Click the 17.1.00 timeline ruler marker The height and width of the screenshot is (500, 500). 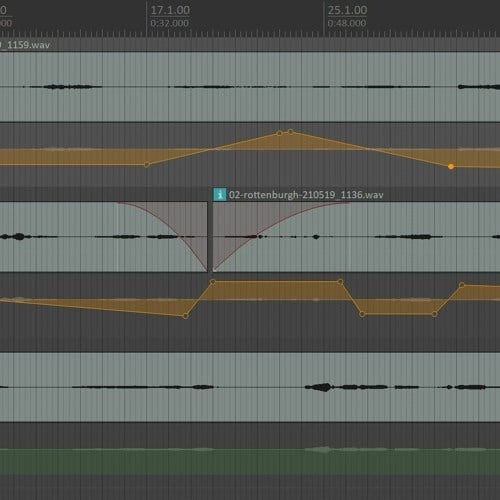pos(170,10)
